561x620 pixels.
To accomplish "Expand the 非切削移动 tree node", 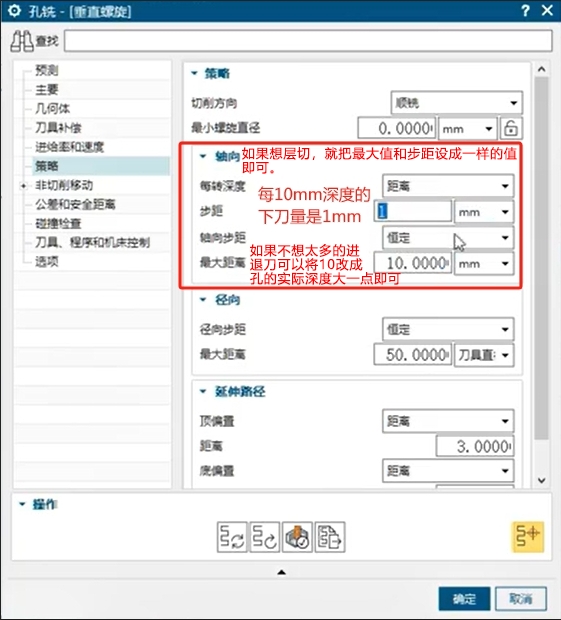I will (x=24, y=185).
